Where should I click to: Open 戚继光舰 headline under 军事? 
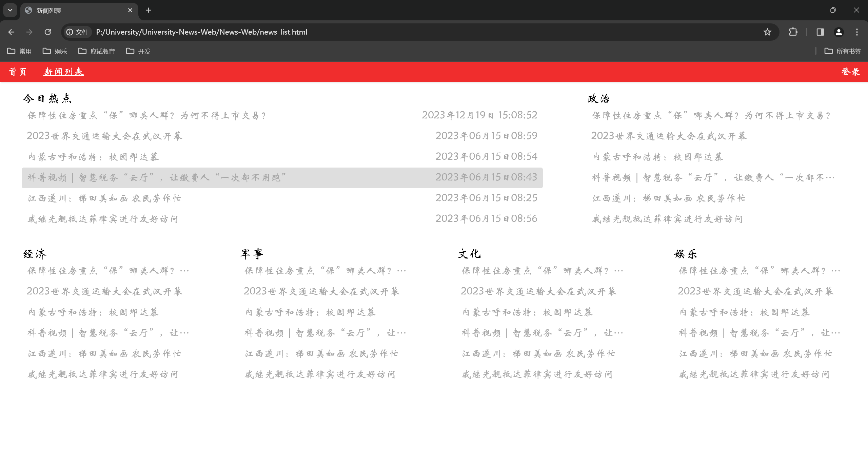click(320, 374)
